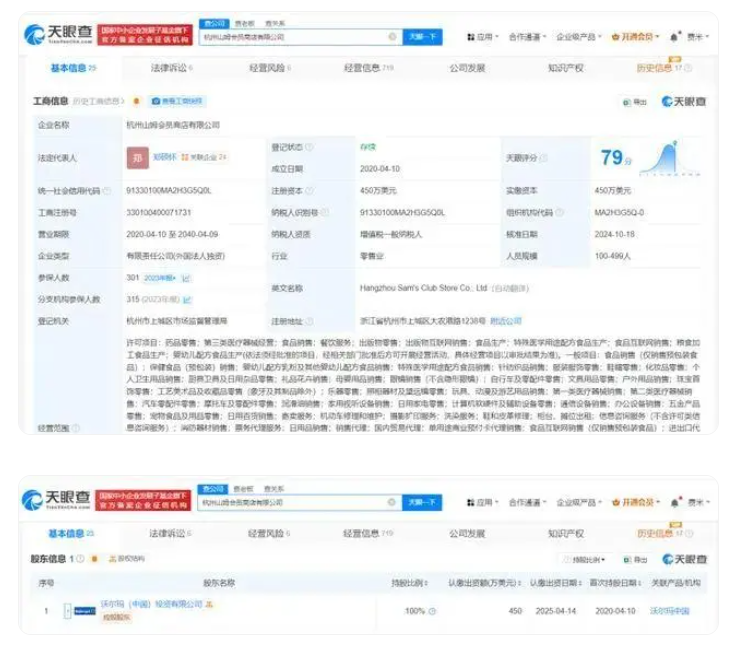
Task: Select 查公司 search tab on business info page
Action: click(x=215, y=23)
